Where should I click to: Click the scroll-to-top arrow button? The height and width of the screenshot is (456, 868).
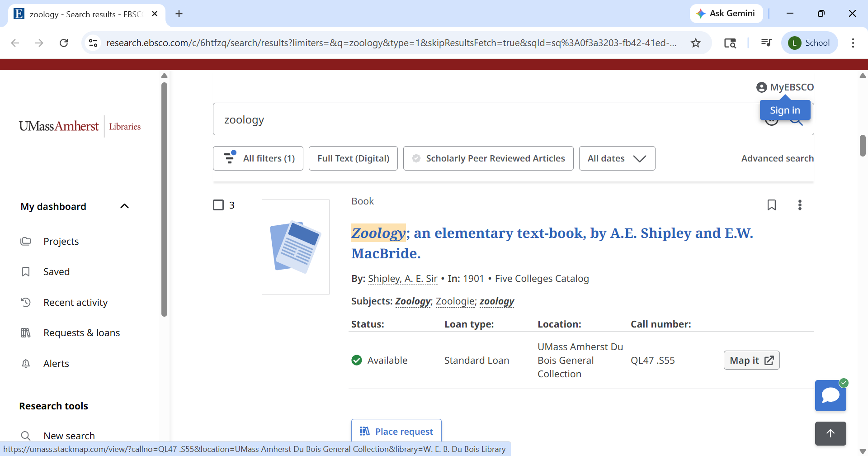tap(830, 433)
